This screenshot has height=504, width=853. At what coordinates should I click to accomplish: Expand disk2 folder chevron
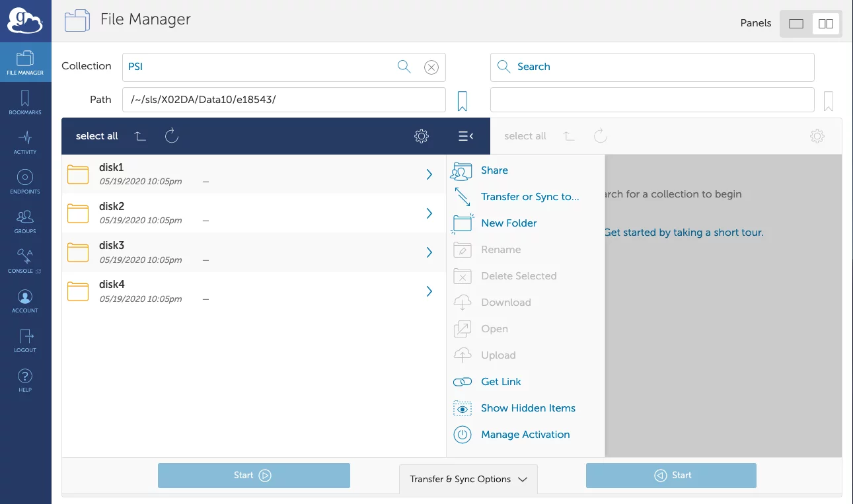click(429, 213)
